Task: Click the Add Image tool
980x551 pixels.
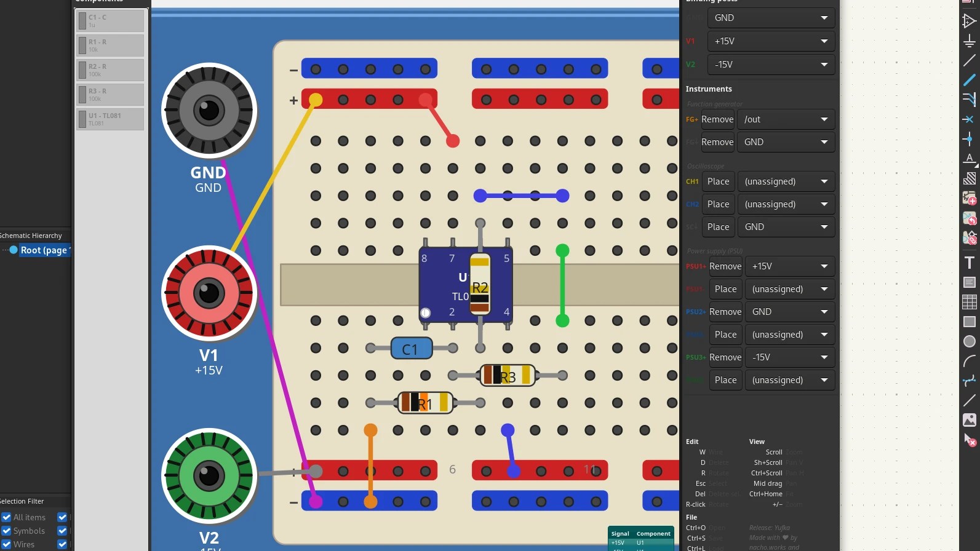Action: (x=970, y=420)
